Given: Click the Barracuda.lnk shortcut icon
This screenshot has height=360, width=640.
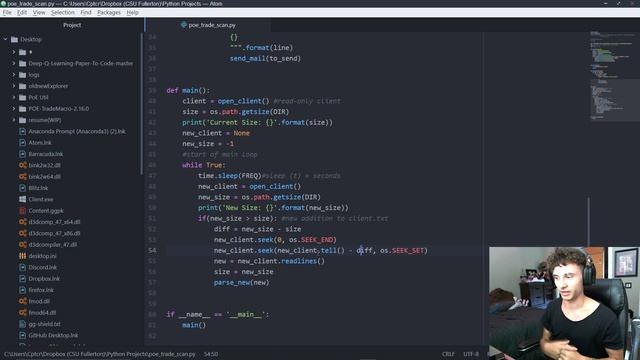Looking at the screenshot, I should (x=22, y=154).
